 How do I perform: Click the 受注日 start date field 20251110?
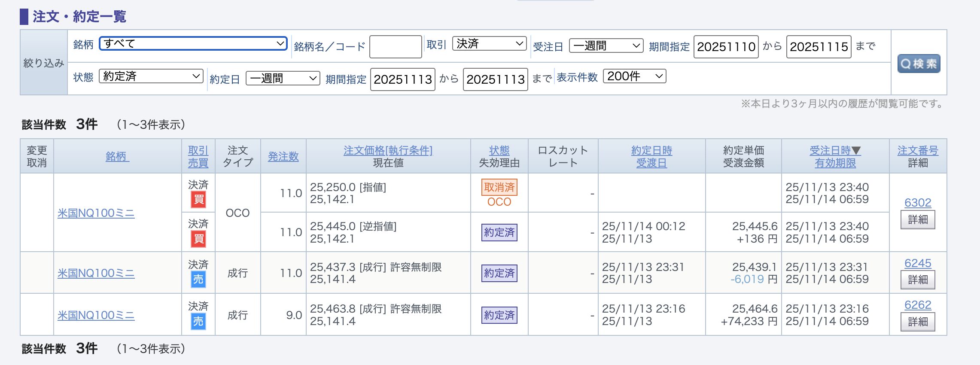pos(726,46)
